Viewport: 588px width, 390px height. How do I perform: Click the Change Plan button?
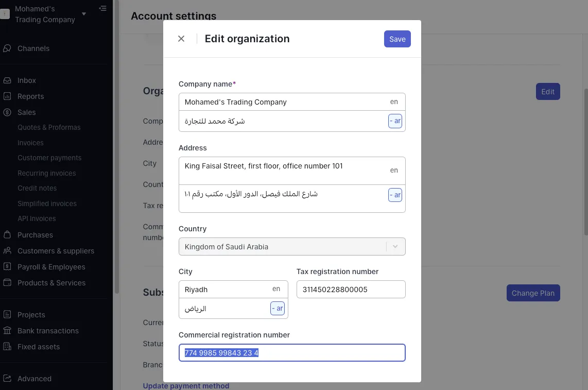pos(533,293)
